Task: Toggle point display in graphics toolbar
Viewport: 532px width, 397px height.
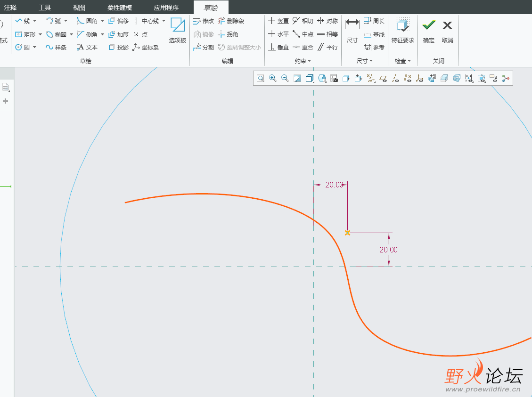Action: coord(408,79)
